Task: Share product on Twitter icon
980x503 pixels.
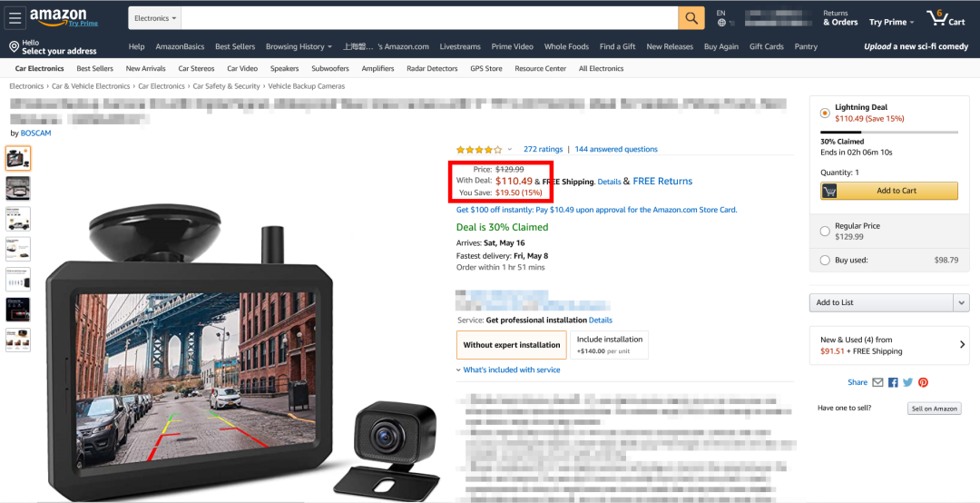Action: tap(907, 382)
